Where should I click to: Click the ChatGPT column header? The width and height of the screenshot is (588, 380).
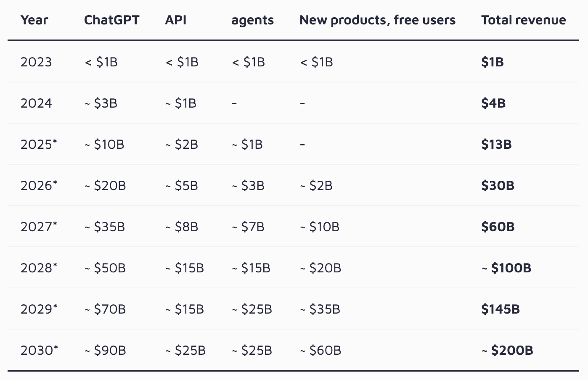[x=111, y=20]
